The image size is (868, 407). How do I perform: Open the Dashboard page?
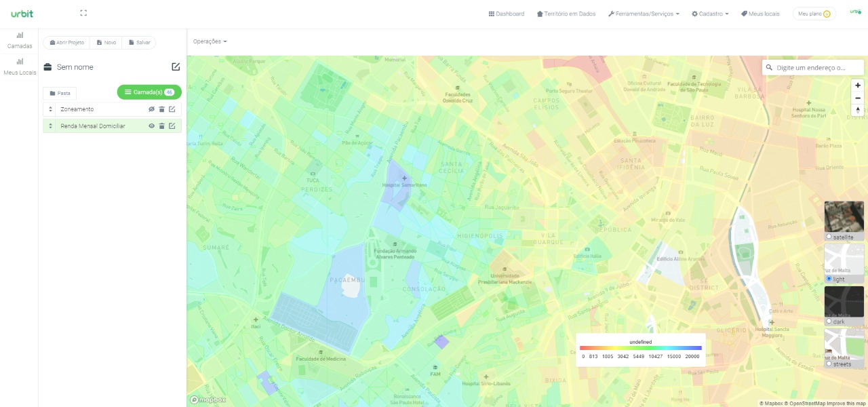pyautogui.click(x=507, y=14)
